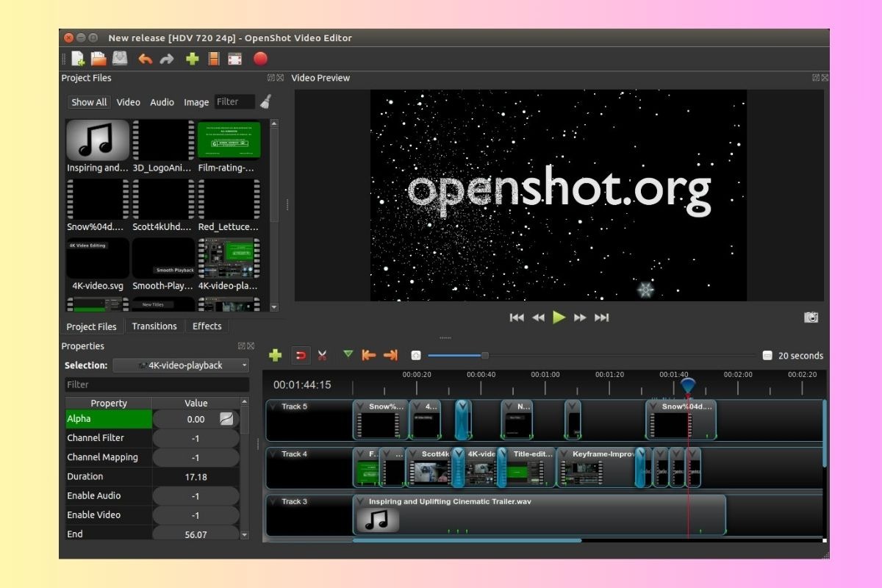
Task: Jump to next marker
Action: click(390, 355)
